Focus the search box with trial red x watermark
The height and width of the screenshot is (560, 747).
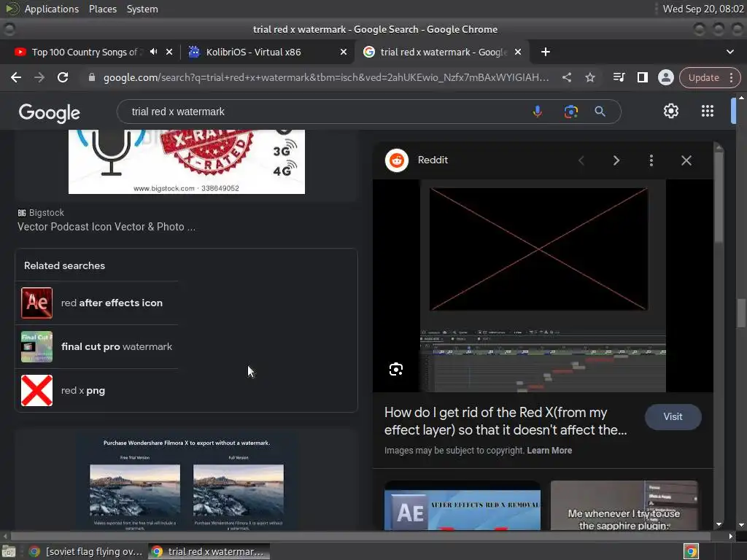[324, 112]
